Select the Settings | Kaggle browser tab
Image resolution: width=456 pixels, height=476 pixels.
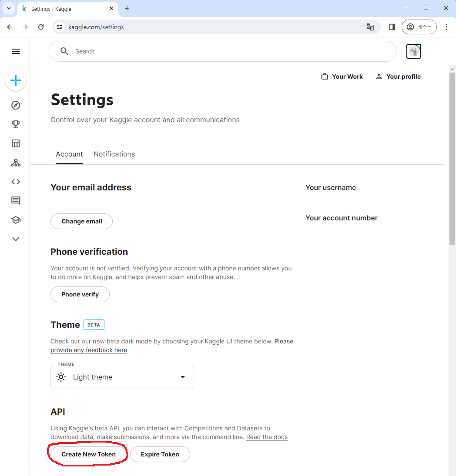click(67, 9)
